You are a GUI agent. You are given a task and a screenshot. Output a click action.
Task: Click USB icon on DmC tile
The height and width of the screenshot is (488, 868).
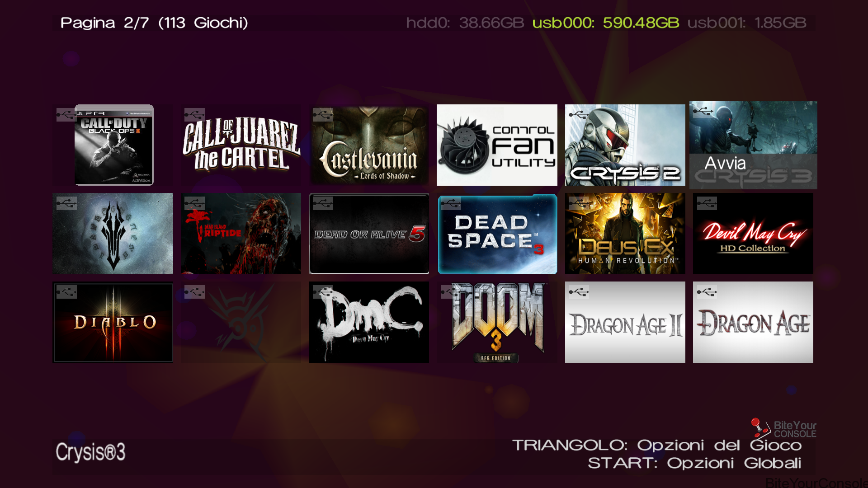pyautogui.click(x=323, y=292)
